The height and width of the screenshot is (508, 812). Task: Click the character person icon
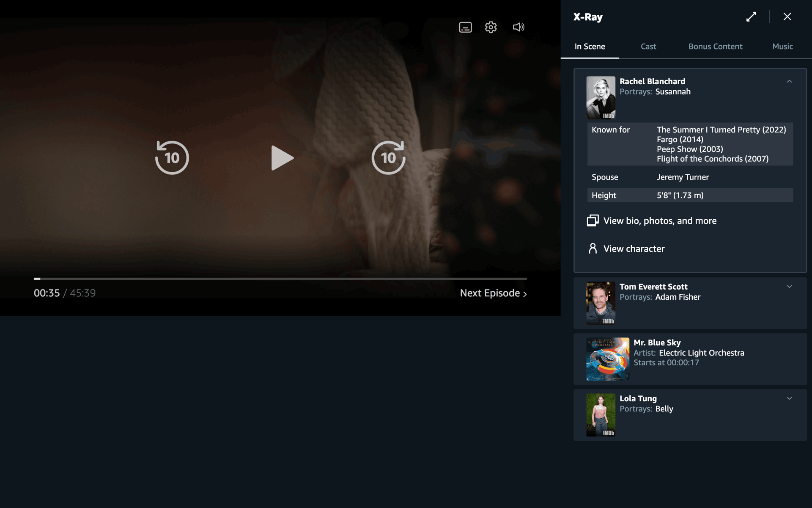[x=593, y=248]
